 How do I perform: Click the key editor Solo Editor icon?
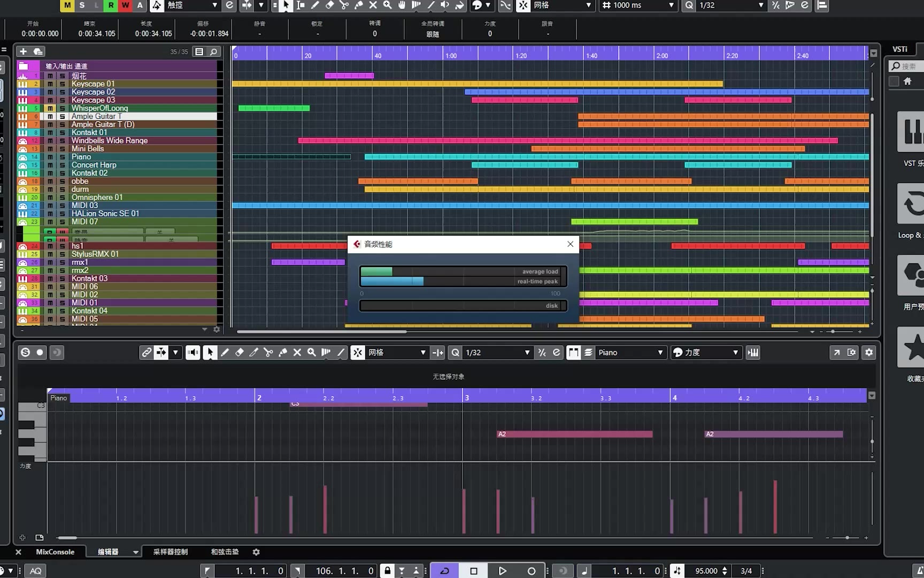(x=25, y=352)
